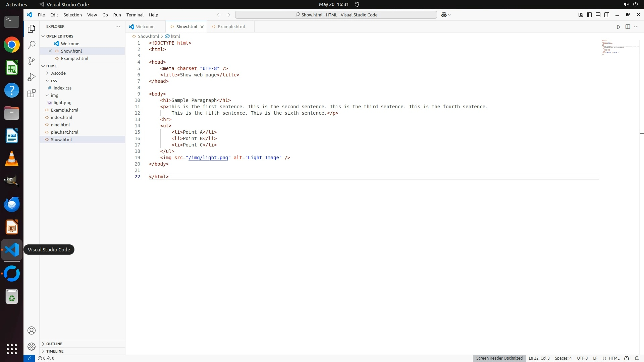Click the /img/light.png link in code

208,158
